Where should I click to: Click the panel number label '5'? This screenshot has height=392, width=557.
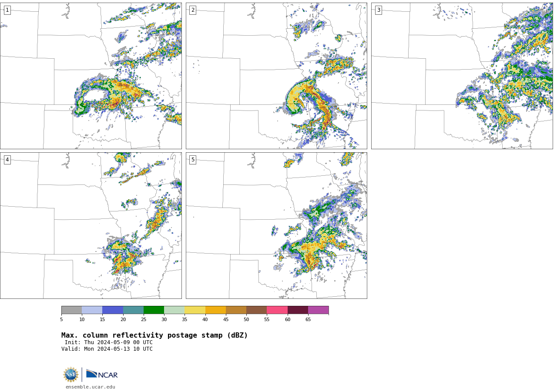coord(193,160)
